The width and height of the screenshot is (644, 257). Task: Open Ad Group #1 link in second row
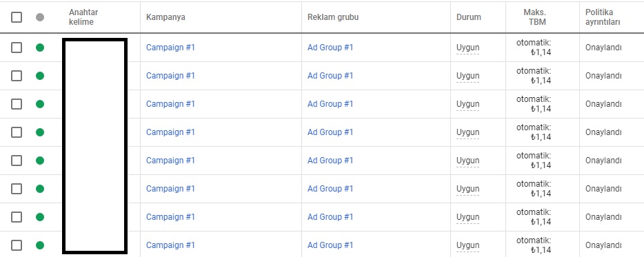tap(330, 76)
